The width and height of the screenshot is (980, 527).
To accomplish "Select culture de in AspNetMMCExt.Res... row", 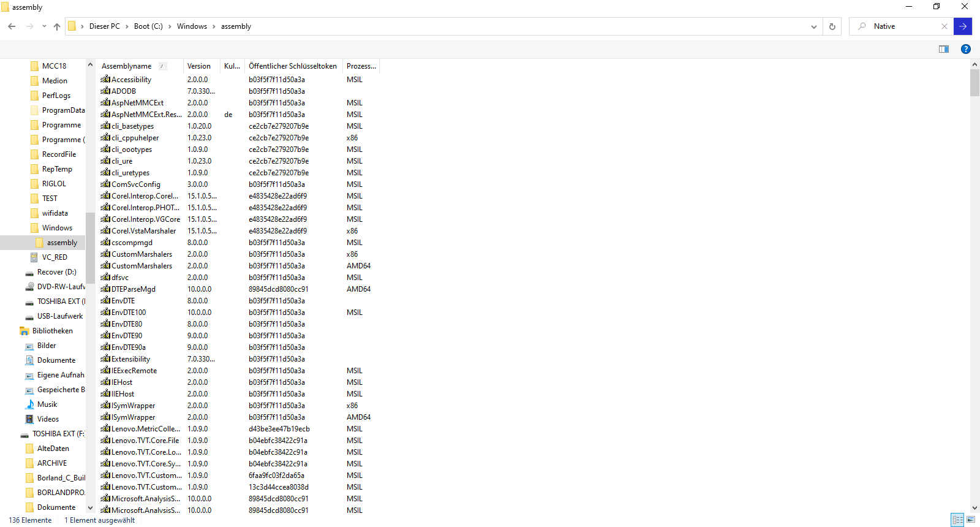I will click(228, 115).
